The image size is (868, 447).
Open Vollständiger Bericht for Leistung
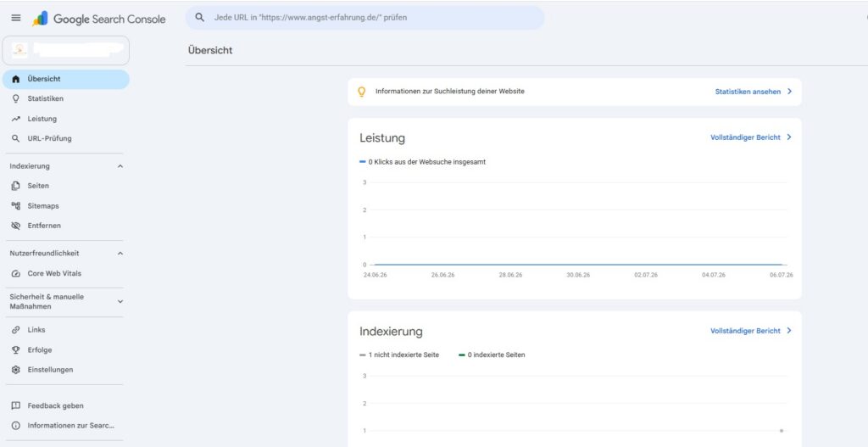745,137
